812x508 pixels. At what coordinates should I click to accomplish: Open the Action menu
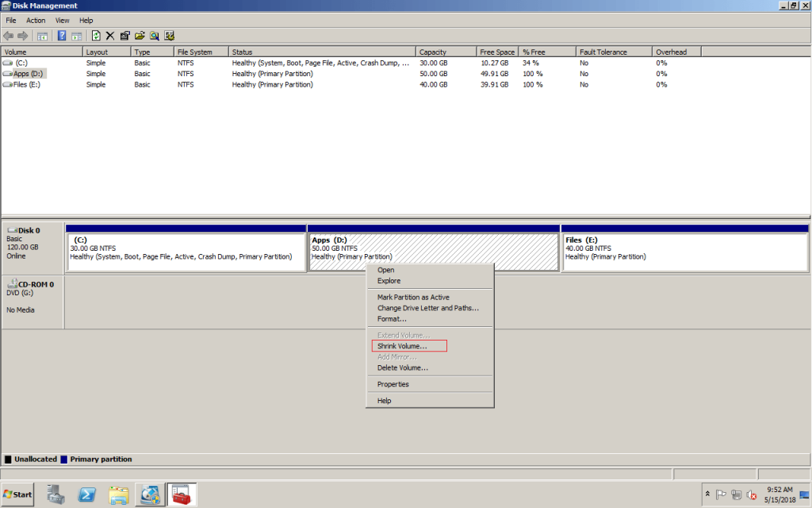pos(36,20)
